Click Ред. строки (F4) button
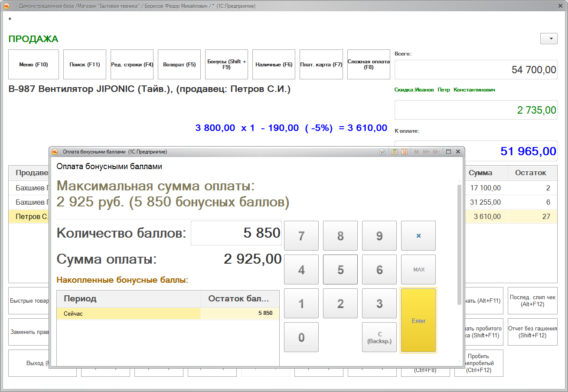Viewport: 568px width, 392px height. 132,65
